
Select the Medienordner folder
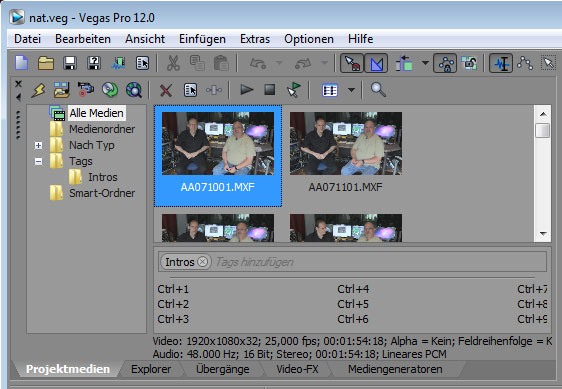(x=102, y=129)
